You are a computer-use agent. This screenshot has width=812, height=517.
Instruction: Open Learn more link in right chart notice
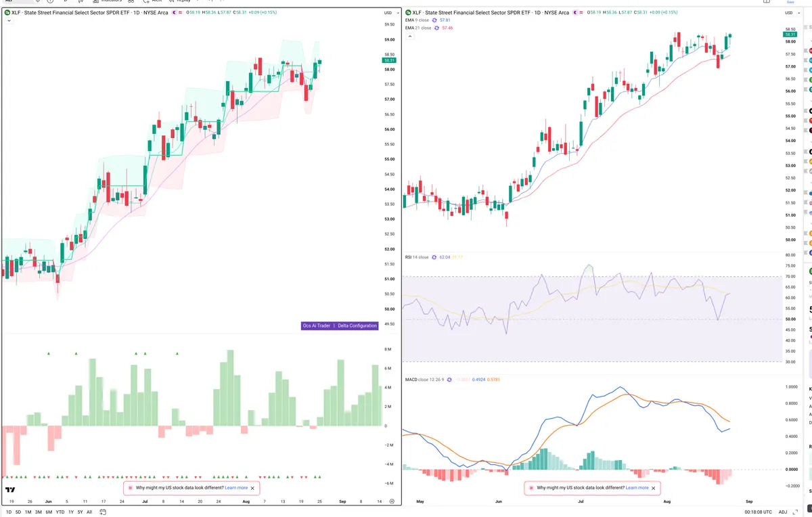[x=637, y=487]
